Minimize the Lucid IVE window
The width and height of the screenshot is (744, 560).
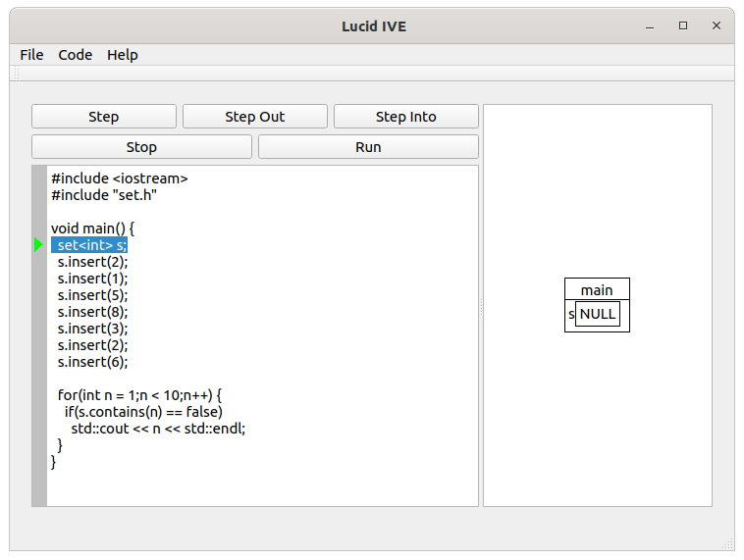tap(650, 26)
